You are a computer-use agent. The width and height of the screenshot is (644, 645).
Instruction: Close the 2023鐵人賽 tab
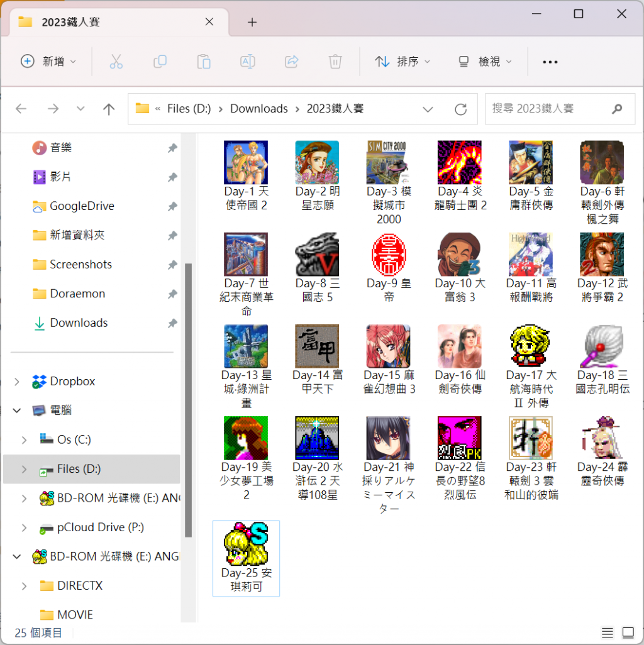click(209, 22)
